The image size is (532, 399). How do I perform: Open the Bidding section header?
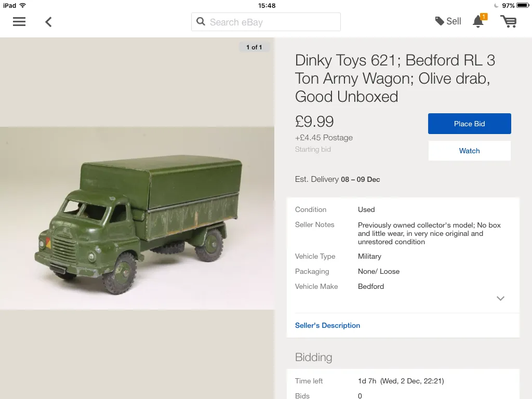tap(314, 357)
